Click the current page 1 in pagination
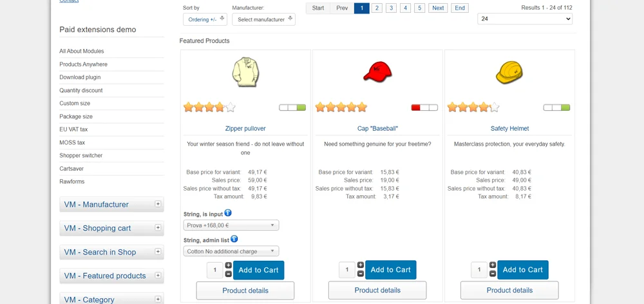 pos(362,8)
